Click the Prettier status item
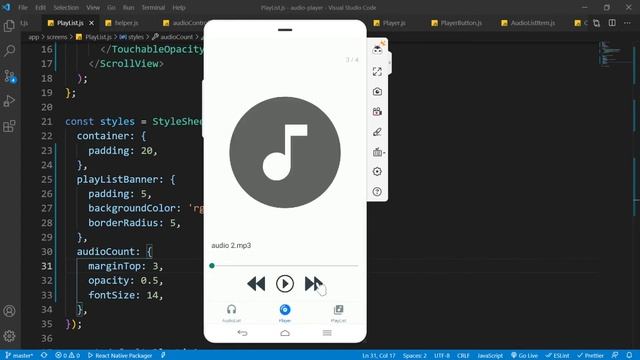 [x=591, y=356]
